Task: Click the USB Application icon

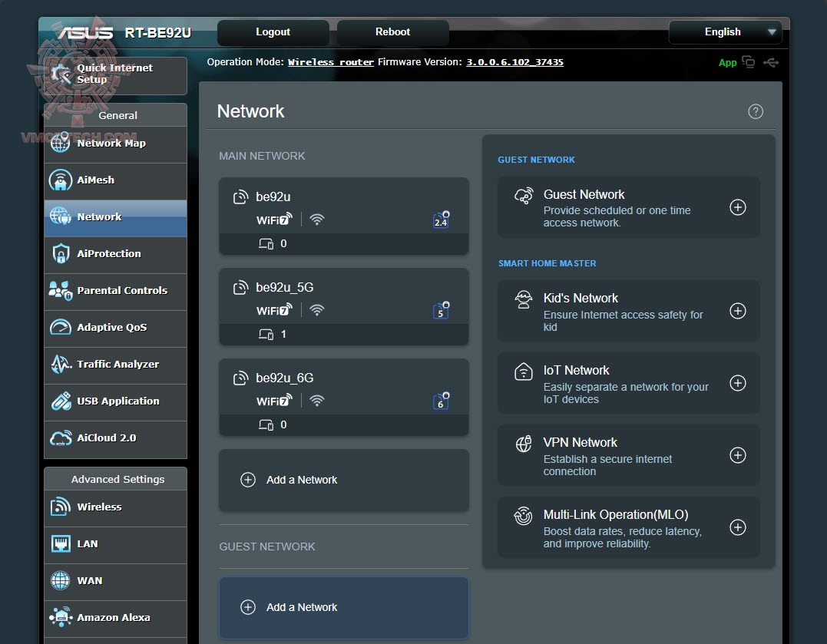Action: tap(61, 401)
